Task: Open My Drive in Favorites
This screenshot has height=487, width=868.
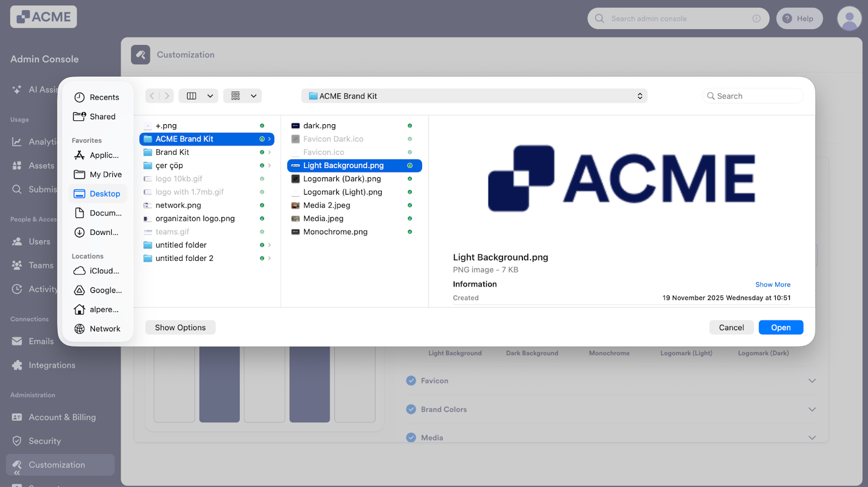Action: point(98,175)
